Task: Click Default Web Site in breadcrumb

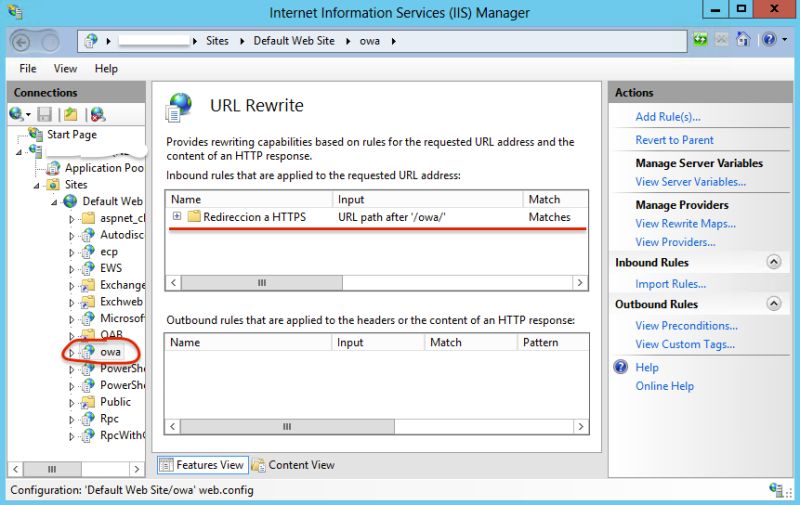Action: pyautogui.click(x=294, y=41)
